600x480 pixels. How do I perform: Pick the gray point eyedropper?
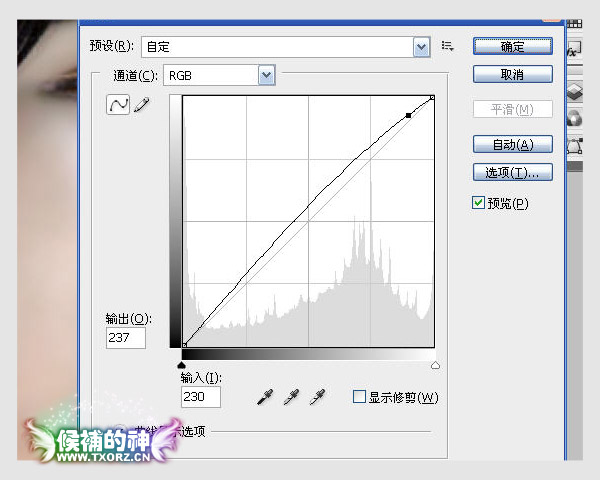291,397
